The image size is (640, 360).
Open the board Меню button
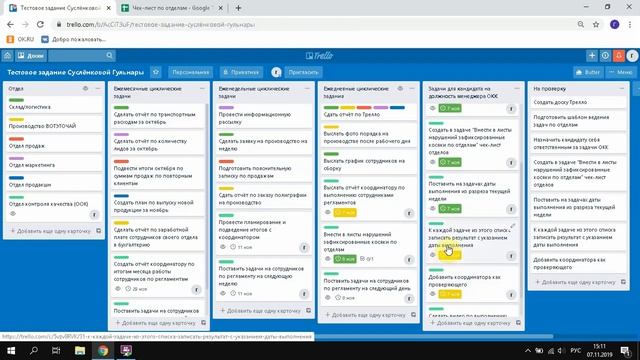(x=621, y=72)
